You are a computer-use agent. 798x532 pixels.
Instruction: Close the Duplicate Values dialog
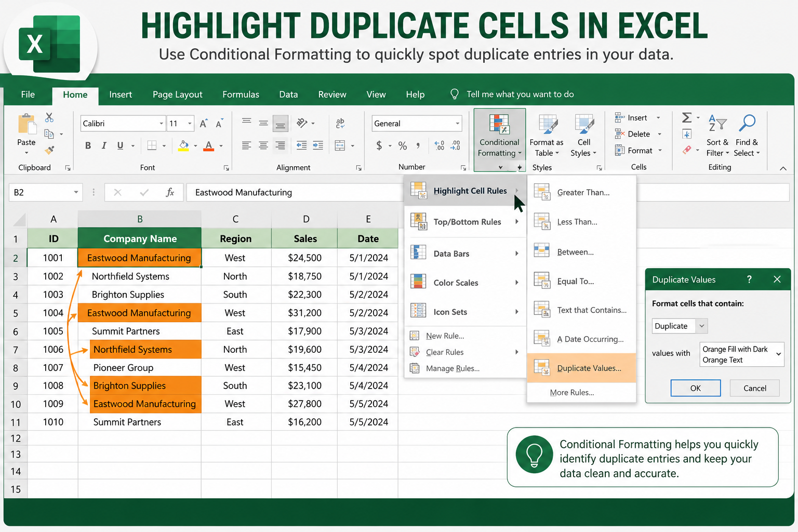click(777, 280)
